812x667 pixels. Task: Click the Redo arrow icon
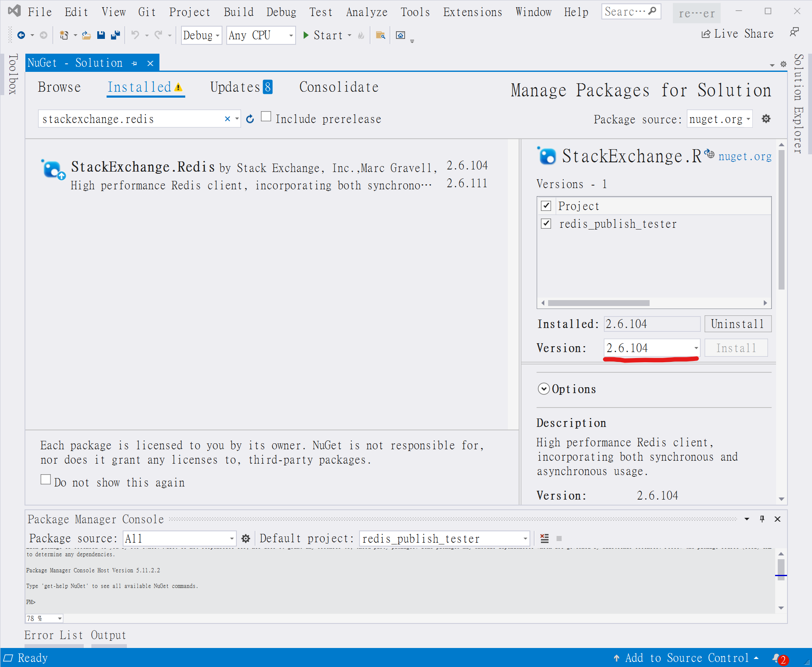coord(158,36)
